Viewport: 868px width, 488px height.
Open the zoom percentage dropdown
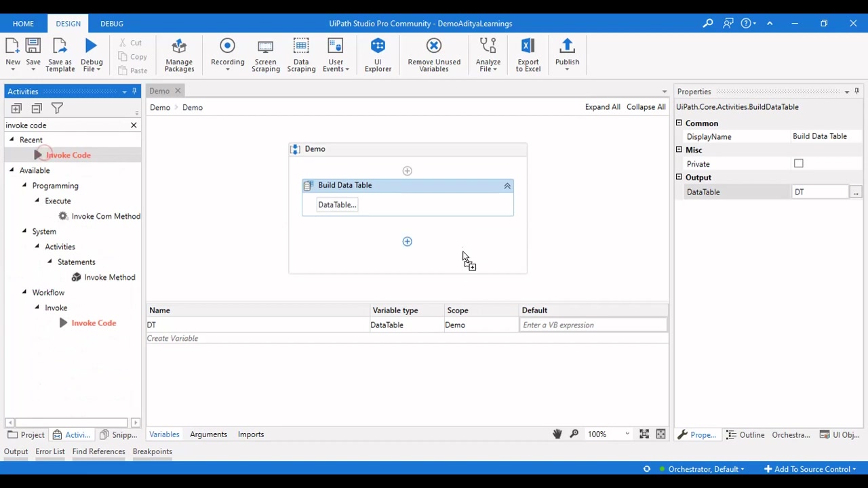(627, 434)
